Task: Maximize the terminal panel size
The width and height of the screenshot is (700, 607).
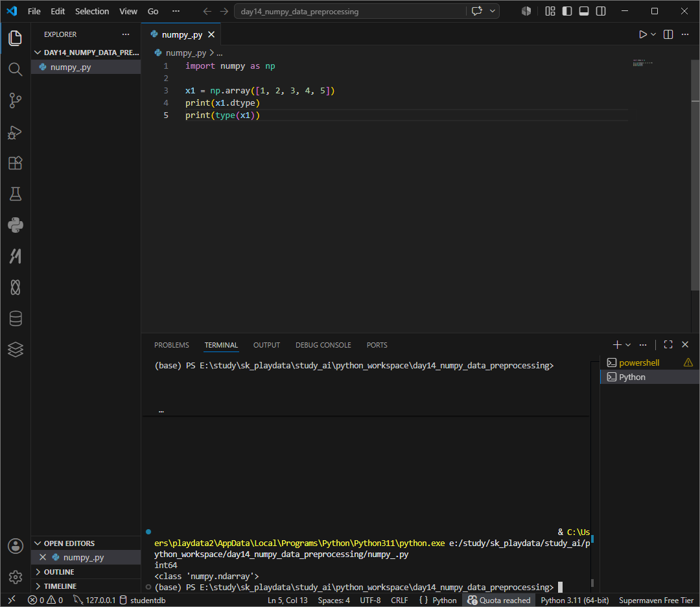Action: tap(668, 344)
